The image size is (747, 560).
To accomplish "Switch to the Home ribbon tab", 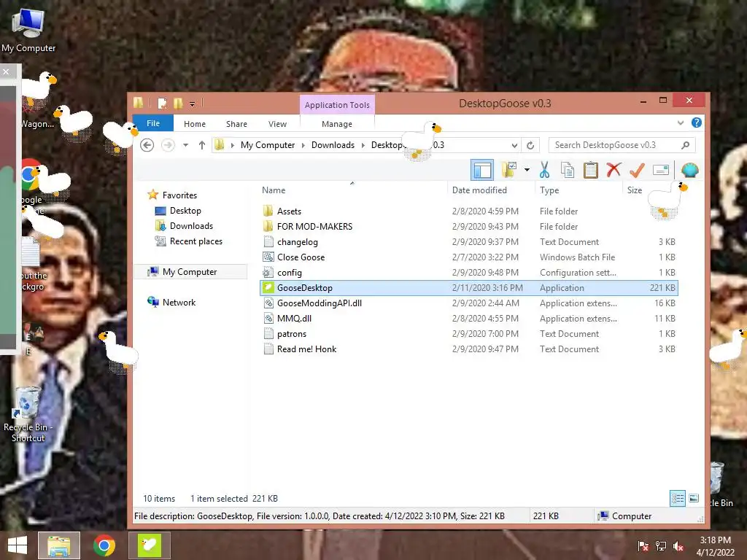I will [194, 124].
